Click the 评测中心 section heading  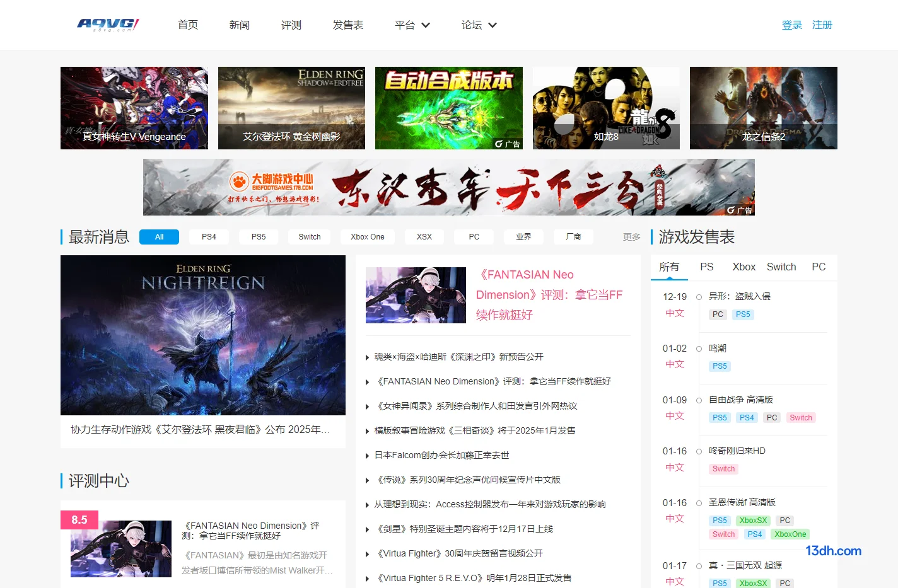point(99,481)
